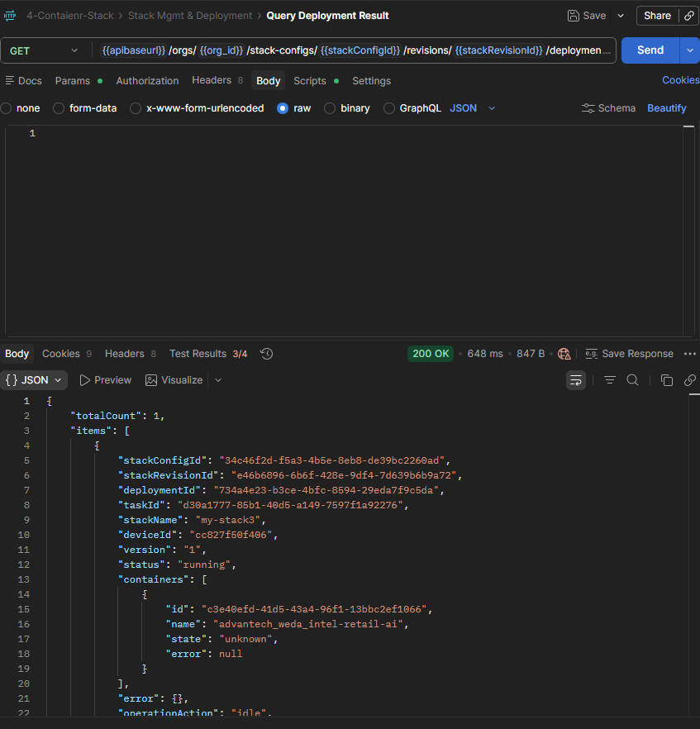Screen dimensions: 700x729
Task: Toggle word wrap in response
Action: coord(575,380)
